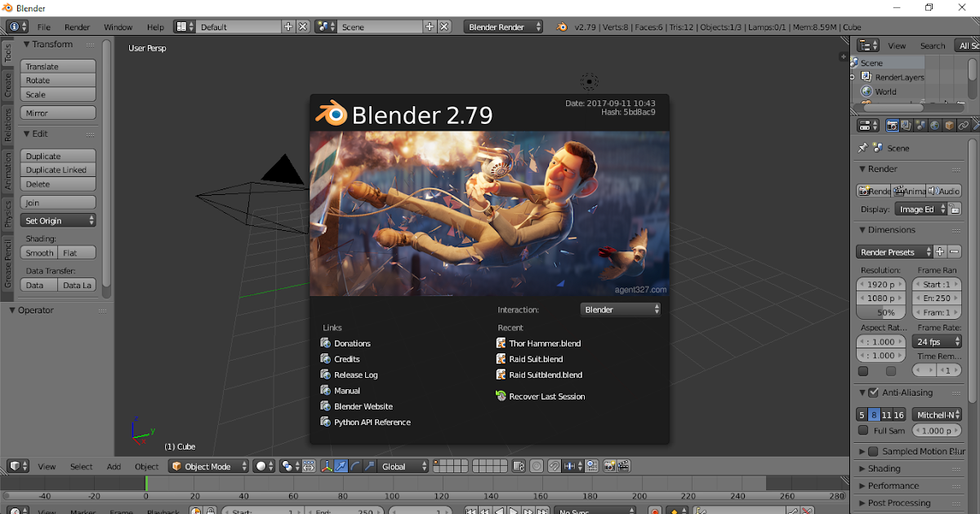
Task: Open the pivot point selector
Action: [290, 467]
